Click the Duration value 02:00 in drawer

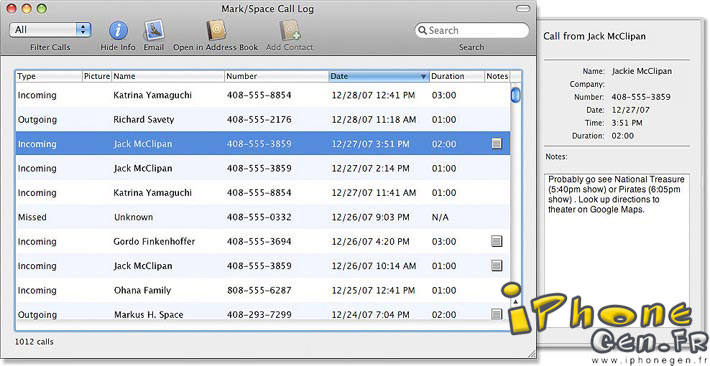click(x=623, y=135)
